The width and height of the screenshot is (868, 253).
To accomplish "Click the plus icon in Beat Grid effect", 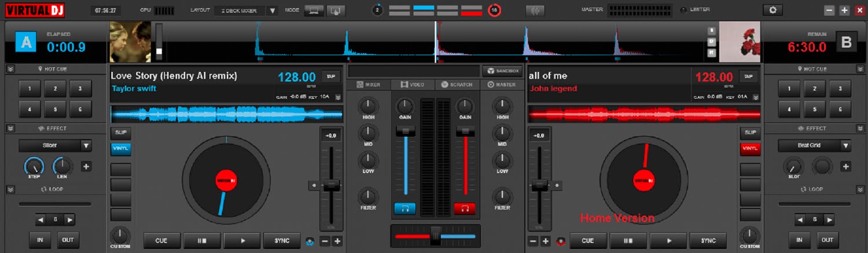I will 845,167.
